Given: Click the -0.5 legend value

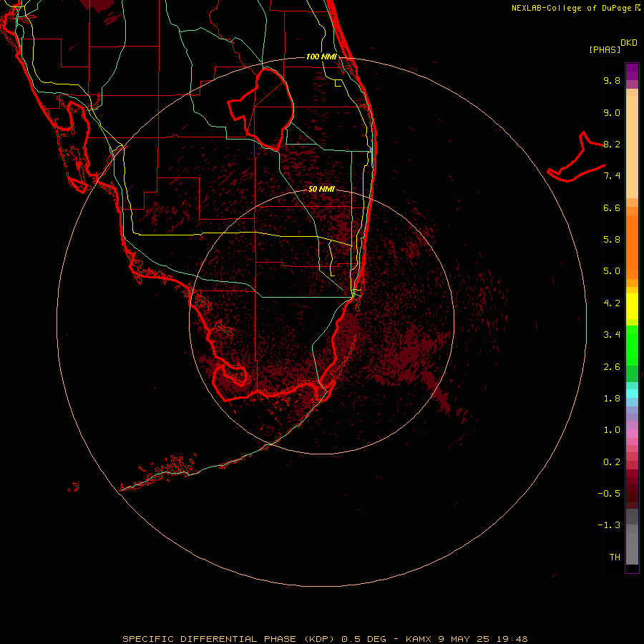Looking at the screenshot, I should tap(609, 494).
